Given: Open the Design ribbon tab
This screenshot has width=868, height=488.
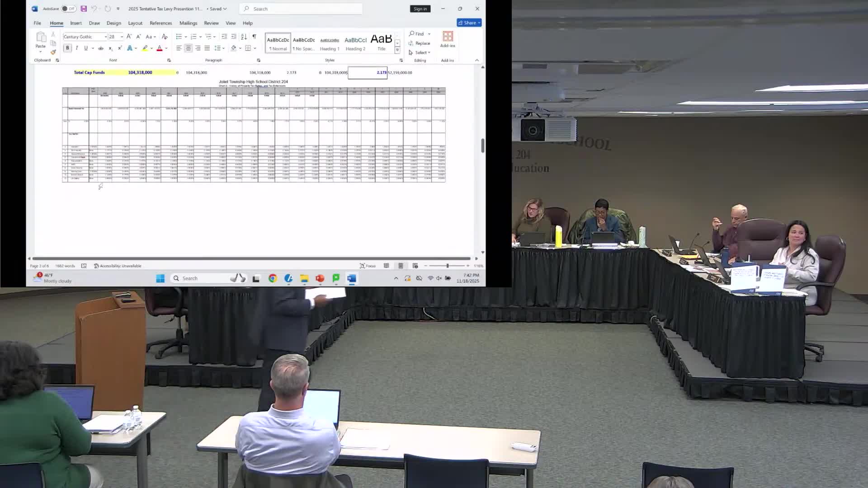Looking at the screenshot, I should (113, 23).
